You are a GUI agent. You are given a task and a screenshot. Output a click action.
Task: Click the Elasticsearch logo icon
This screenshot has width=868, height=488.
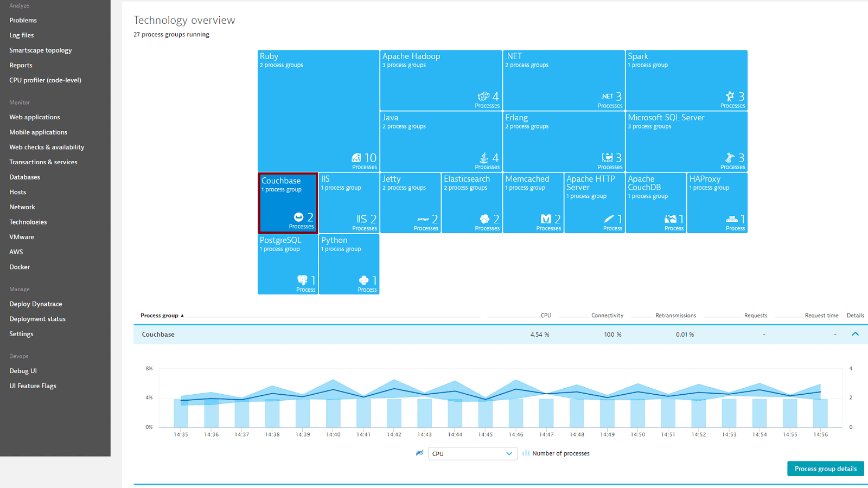[485, 219]
